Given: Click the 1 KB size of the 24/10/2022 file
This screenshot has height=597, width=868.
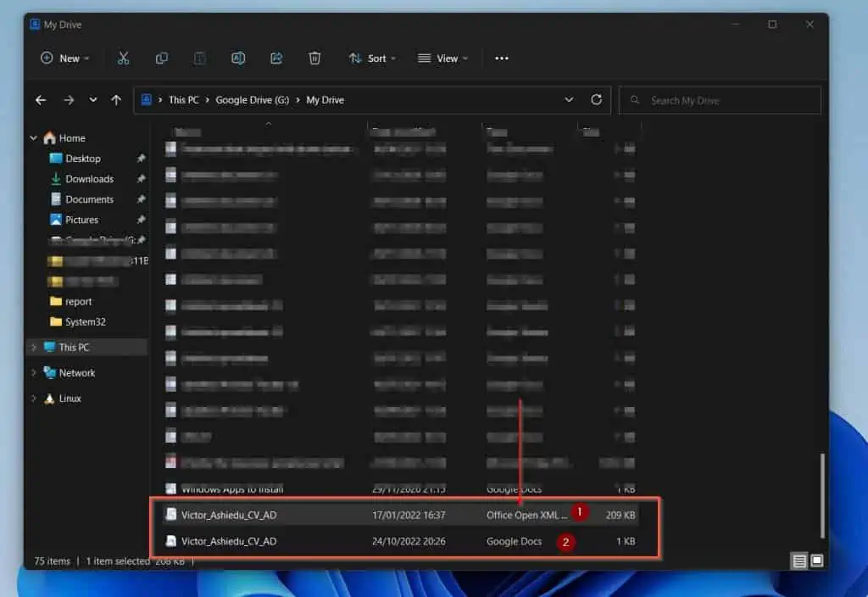Looking at the screenshot, I should [x=626, y=542].
